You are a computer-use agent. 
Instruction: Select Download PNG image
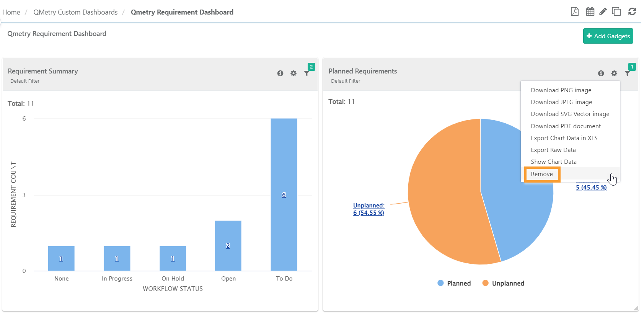[x=561, y=90]
